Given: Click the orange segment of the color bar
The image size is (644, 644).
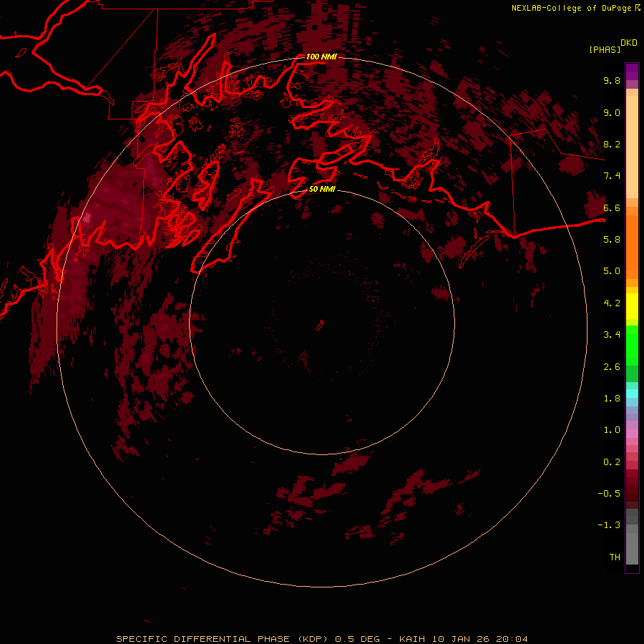Looking at the screenshot, I should click(632, 247).
